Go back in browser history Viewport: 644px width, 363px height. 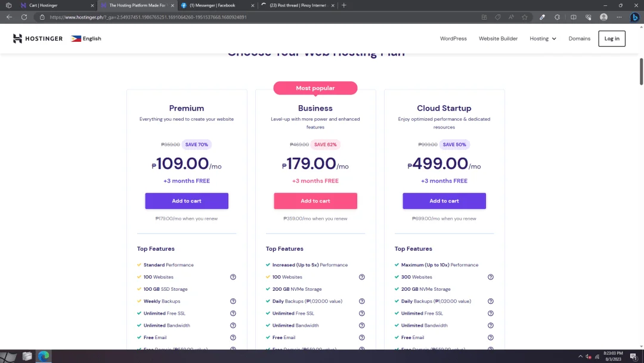[x=9, y=17]
